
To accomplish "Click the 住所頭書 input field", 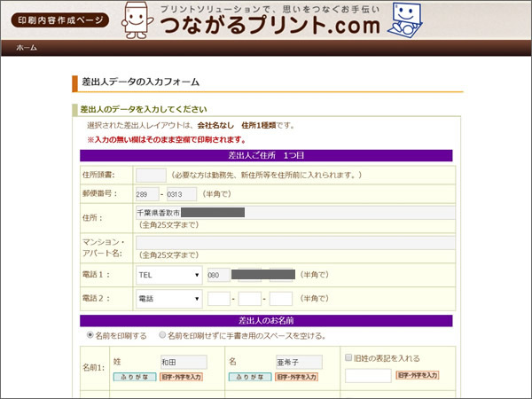I will click(x=151, y=175).
